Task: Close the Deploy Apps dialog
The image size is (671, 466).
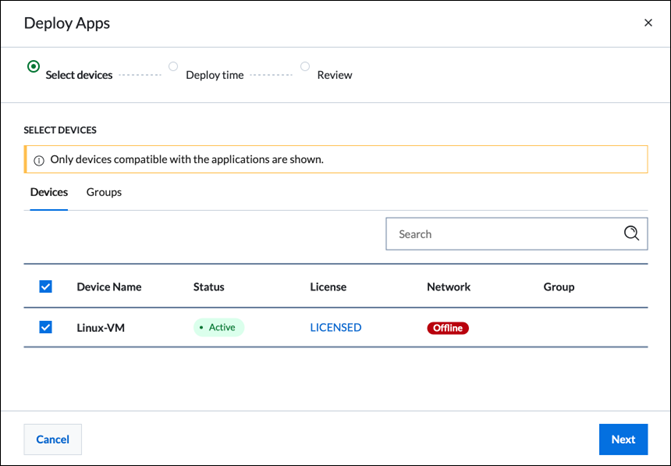Action: [648, 23]
